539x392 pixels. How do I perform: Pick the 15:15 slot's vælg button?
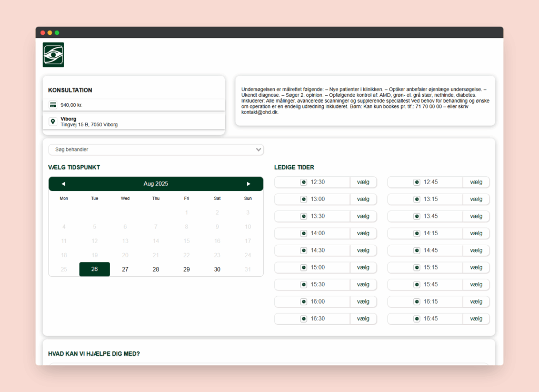point(476,267)
